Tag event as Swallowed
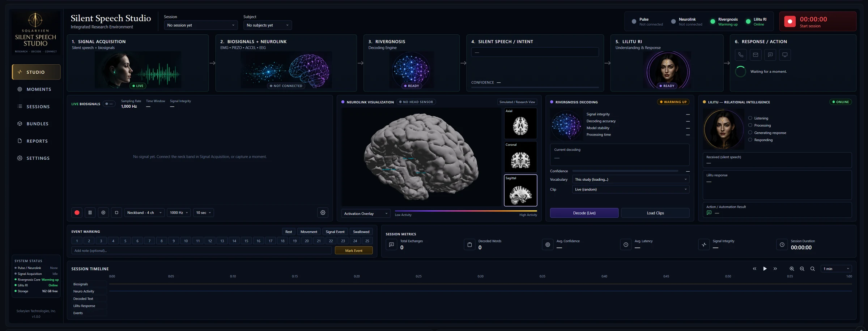 point(361,232)
